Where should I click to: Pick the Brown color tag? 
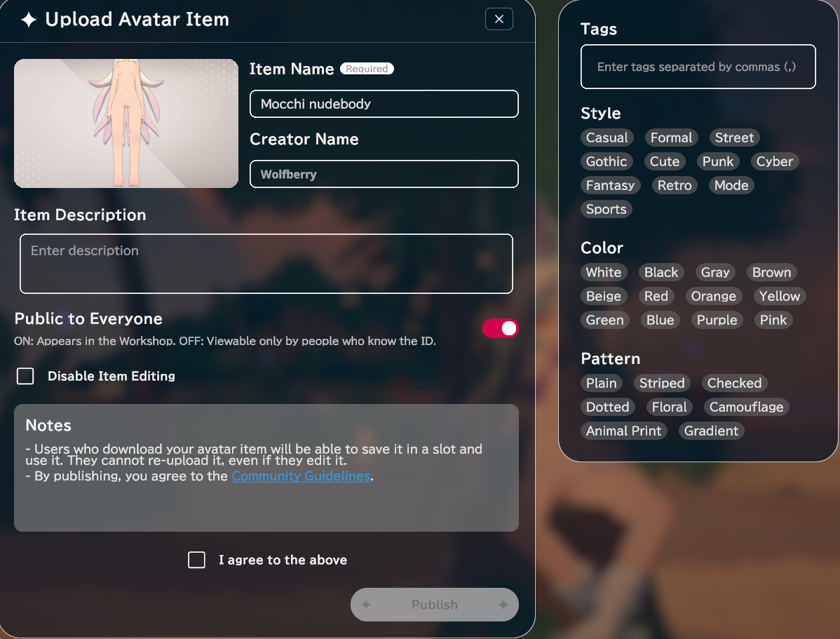coord(771,272)
